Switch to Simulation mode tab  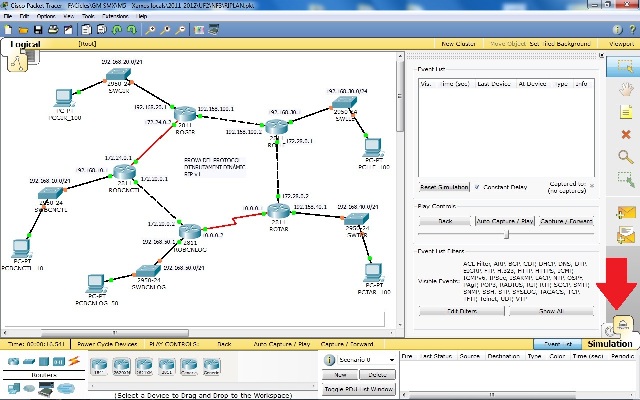tap(609, 344)
